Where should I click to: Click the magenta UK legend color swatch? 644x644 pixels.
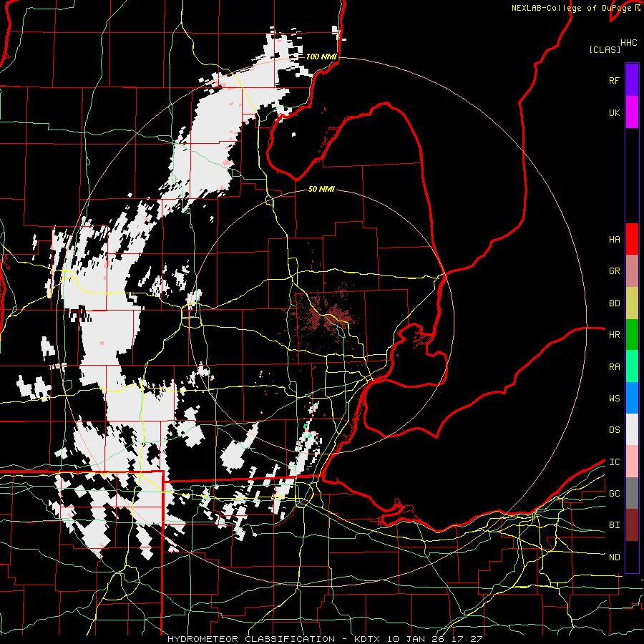coord(632,112)
